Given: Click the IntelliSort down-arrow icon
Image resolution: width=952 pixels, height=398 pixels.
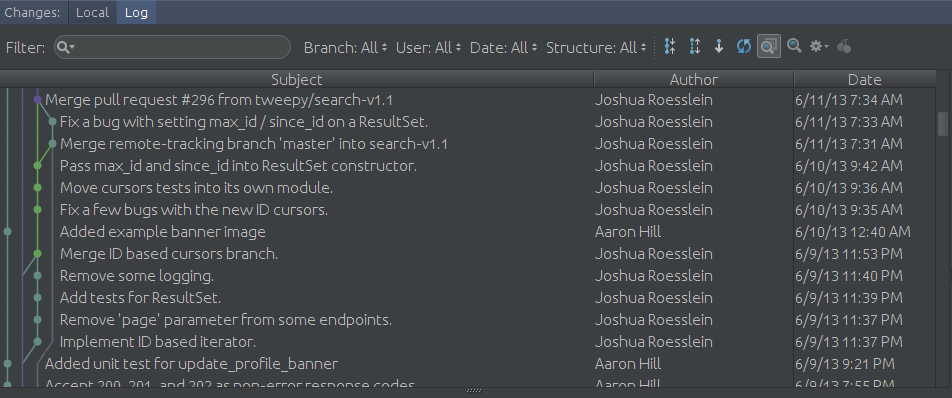Looking at the screenshot, I should [x=719, y=47].
